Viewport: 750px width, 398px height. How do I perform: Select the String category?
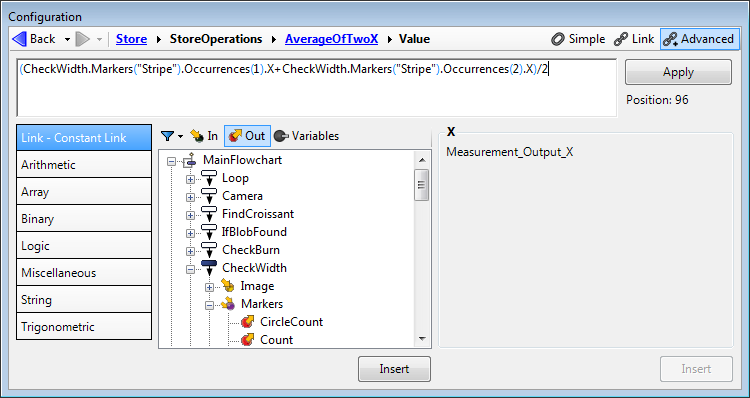coord(84,300)
